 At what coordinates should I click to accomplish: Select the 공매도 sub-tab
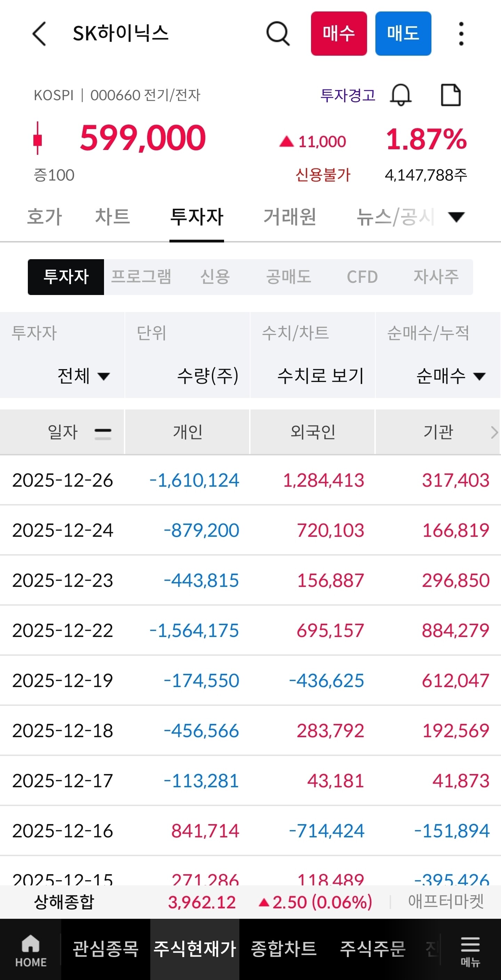click(288, 277)
